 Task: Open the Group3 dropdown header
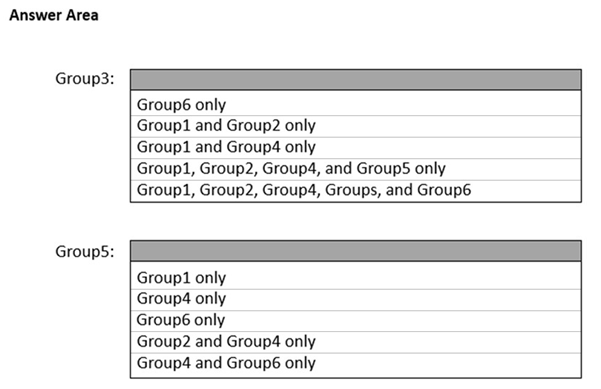(x=356, y=80)
